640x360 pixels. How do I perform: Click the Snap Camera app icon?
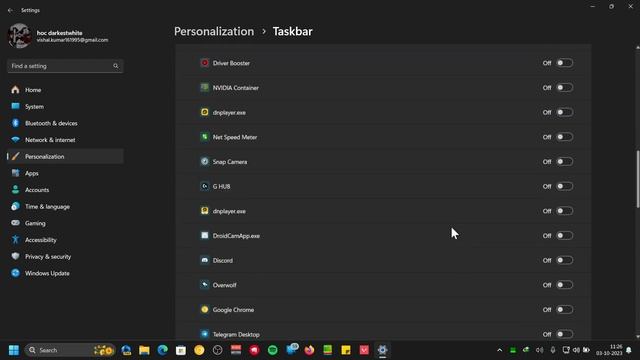[204, 162]
